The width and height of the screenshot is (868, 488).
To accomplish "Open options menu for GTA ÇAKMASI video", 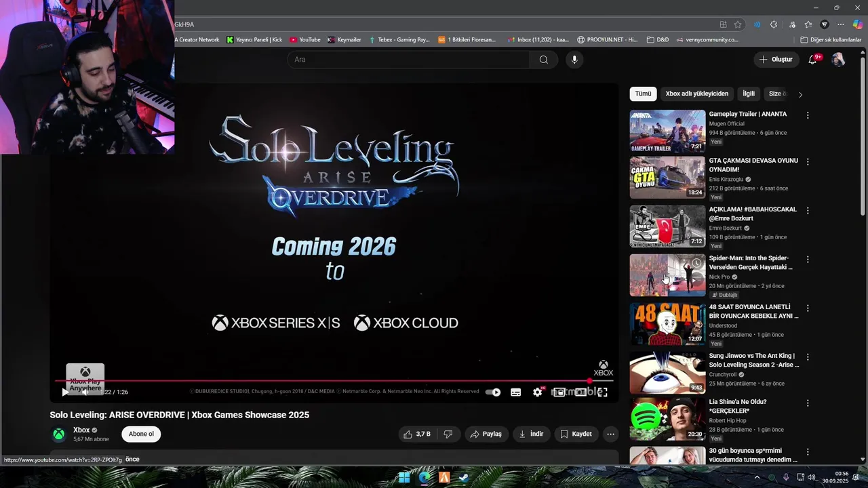I will click(807, 162).
